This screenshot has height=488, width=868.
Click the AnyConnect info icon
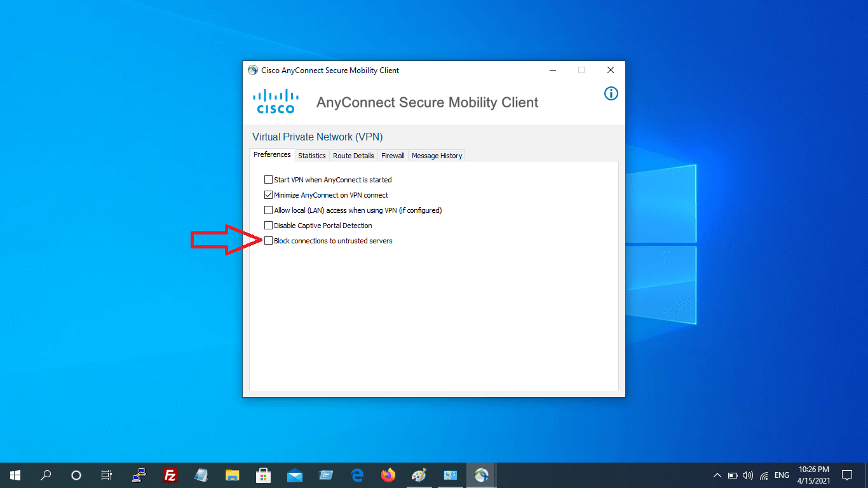click(x=611, y=94)
